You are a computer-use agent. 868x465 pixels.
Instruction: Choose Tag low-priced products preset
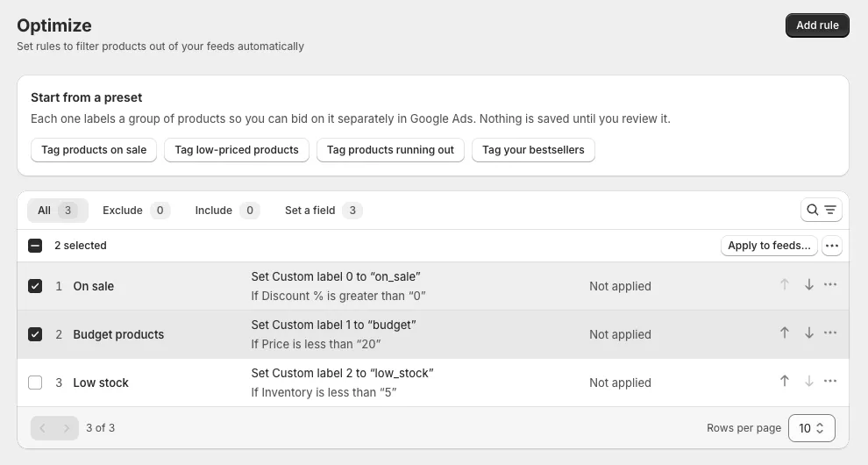pos(237,150)
